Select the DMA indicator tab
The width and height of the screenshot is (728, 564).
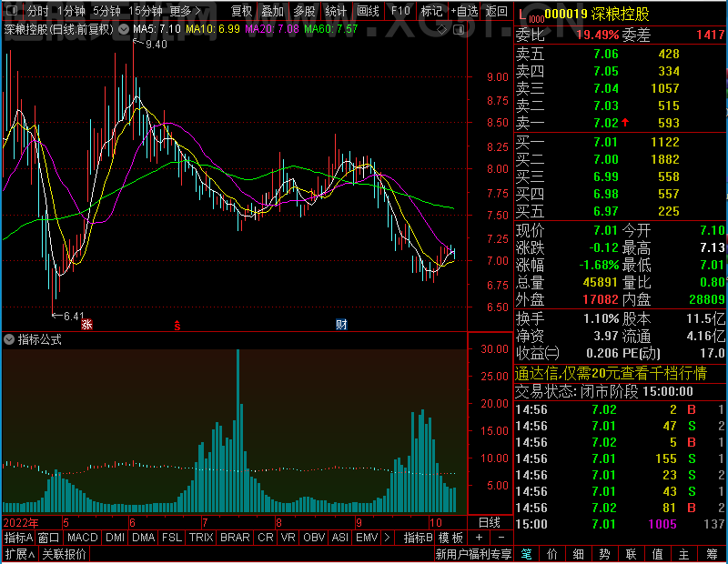144,538
